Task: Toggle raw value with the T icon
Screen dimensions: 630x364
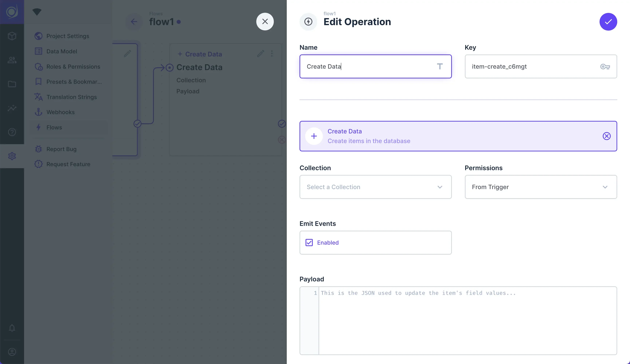Action: click(440, 66)
